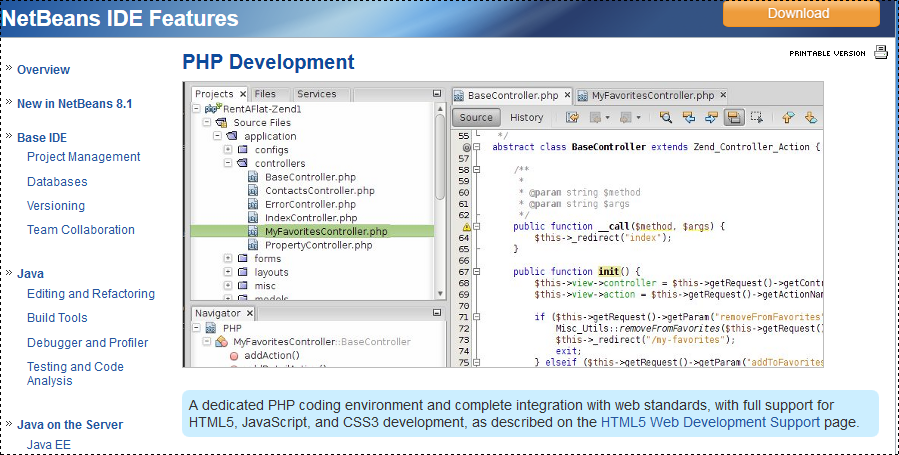Click the rectangular selection toolbar icon
The image size is (899, 455).
[757, 117]
